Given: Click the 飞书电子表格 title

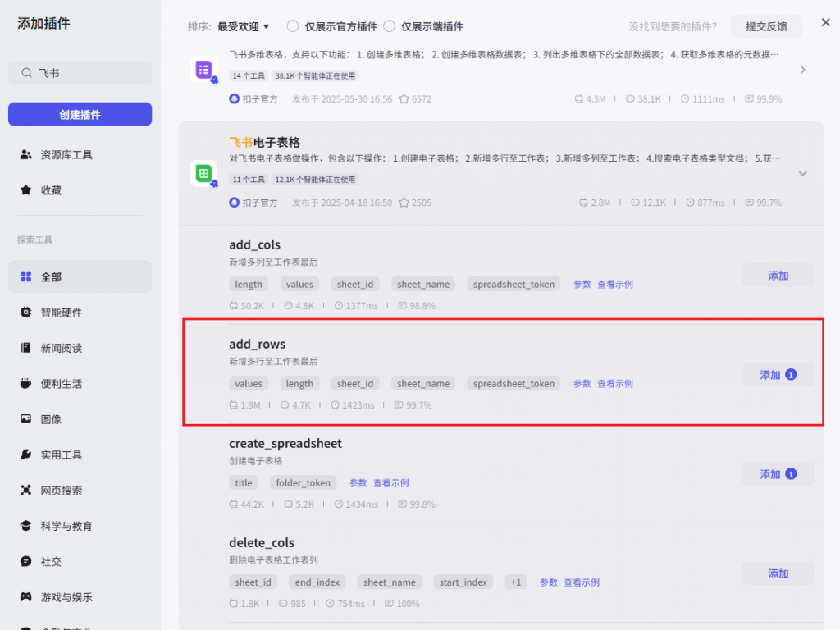Looking at the screenshot, I should tap(265, 142).
